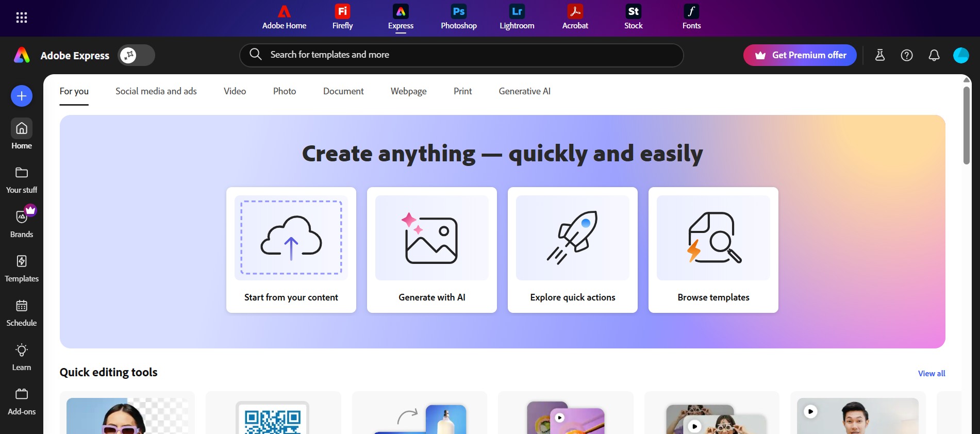Click the Explore quick actions card

tap(573, 250)
